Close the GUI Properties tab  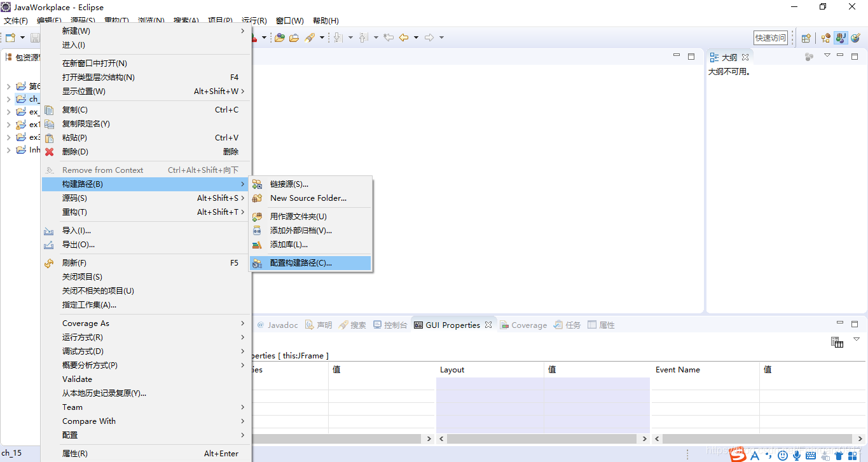488,325
